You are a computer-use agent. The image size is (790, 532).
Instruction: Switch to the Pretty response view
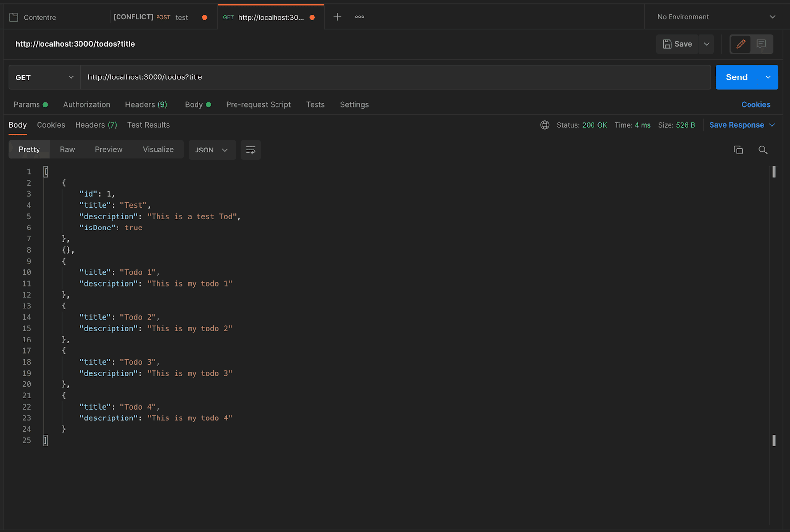[x=29, y=149]
